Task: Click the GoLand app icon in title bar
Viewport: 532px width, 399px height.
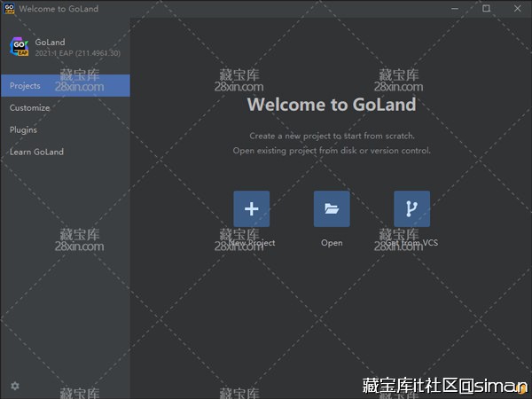Action: coord(9,9)
